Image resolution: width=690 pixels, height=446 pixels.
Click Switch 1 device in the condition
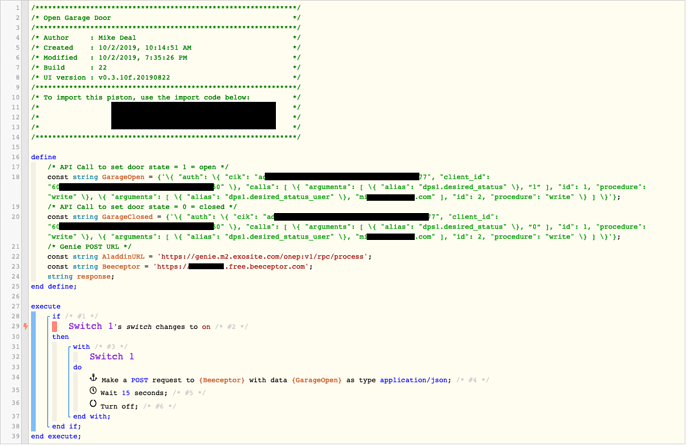coord(91,326)
